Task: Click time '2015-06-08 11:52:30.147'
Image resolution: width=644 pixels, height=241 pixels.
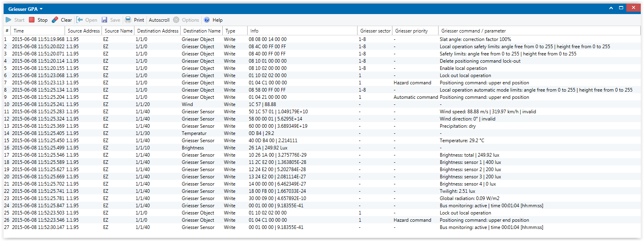Action: click(x=38, y=227)
